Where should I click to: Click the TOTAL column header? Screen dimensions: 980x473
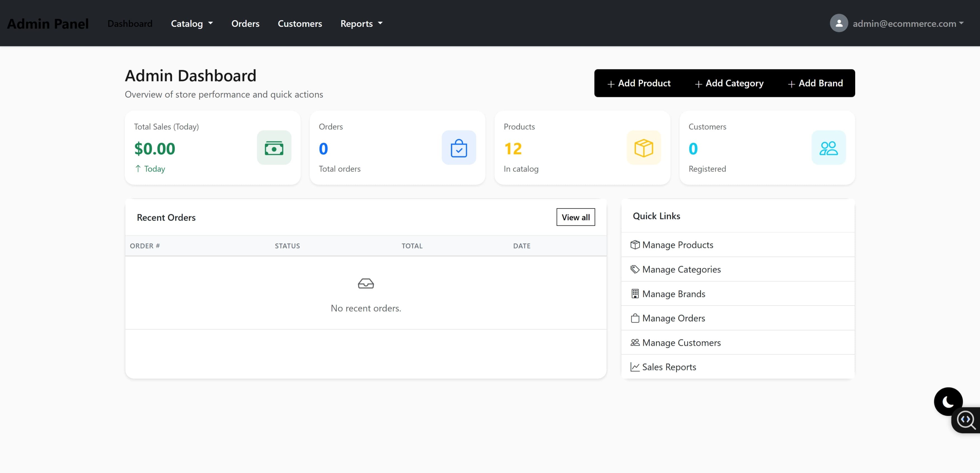click(412, 246)
